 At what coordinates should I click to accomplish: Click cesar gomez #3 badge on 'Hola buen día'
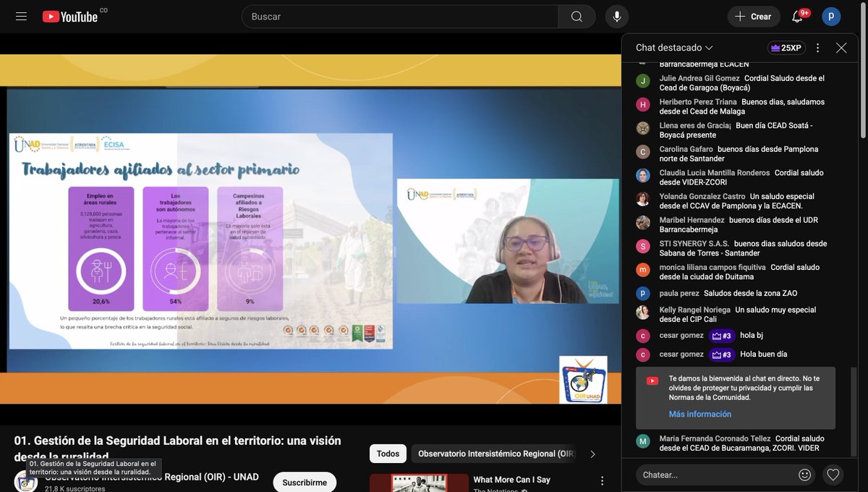tap(722, 355)
